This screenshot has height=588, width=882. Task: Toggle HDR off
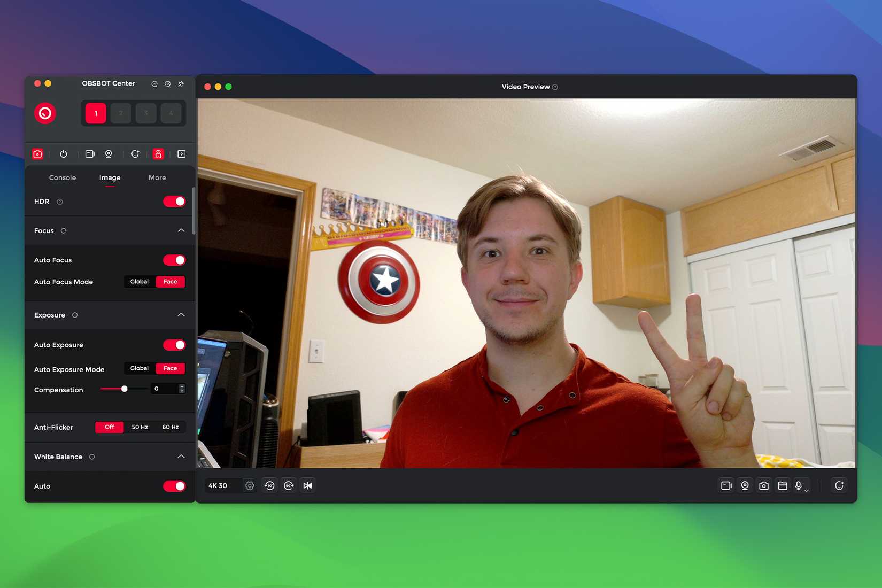[174, 202]
